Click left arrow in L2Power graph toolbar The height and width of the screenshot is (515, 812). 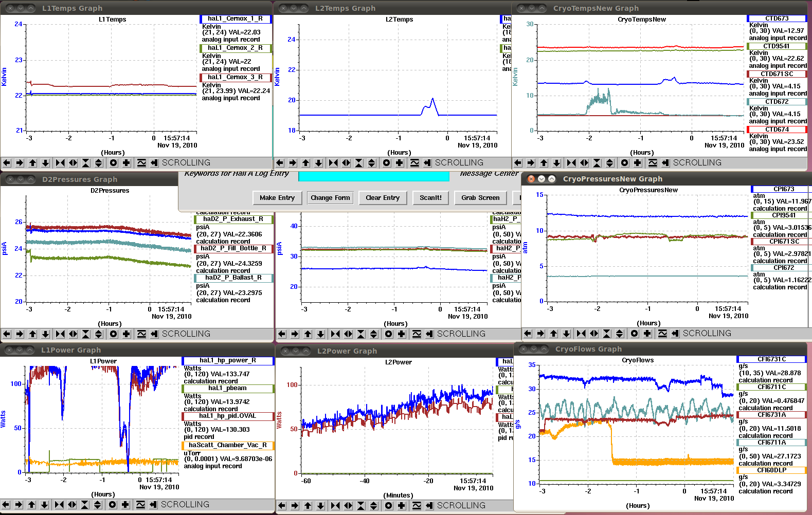click(x=282, y=506)
